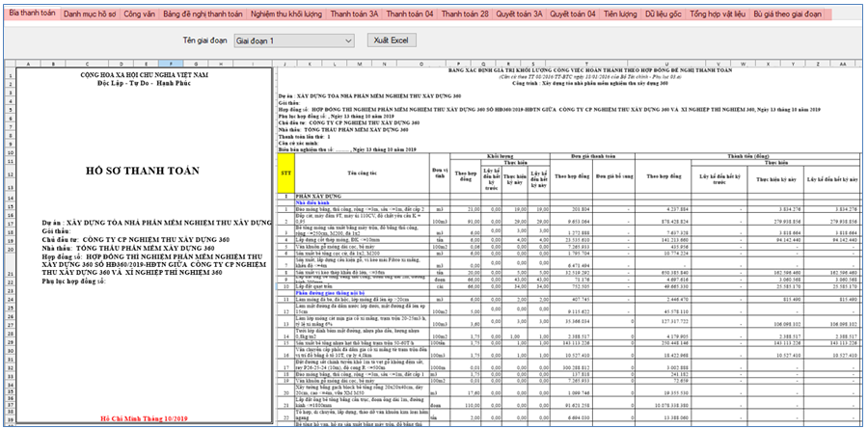The image size is (868, 429).
Task: Click the Thành tiền (đồng) header cell
Action: tap(748, 156)
